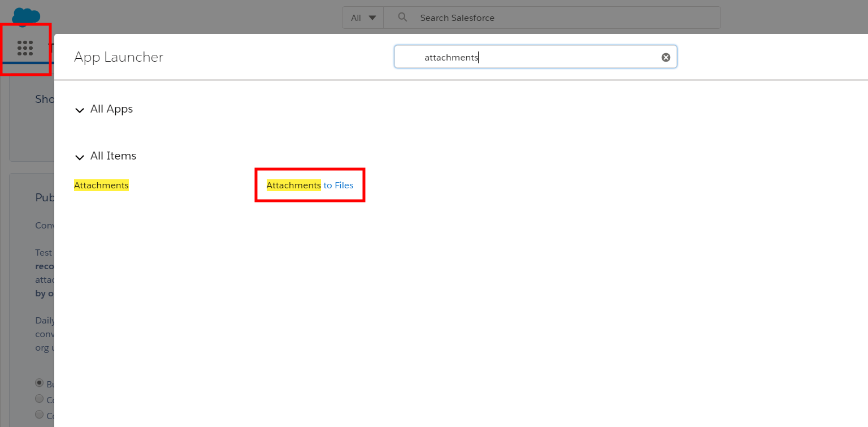Click the highlighted Attachments text inside the red box

click(x=293, y=185)
